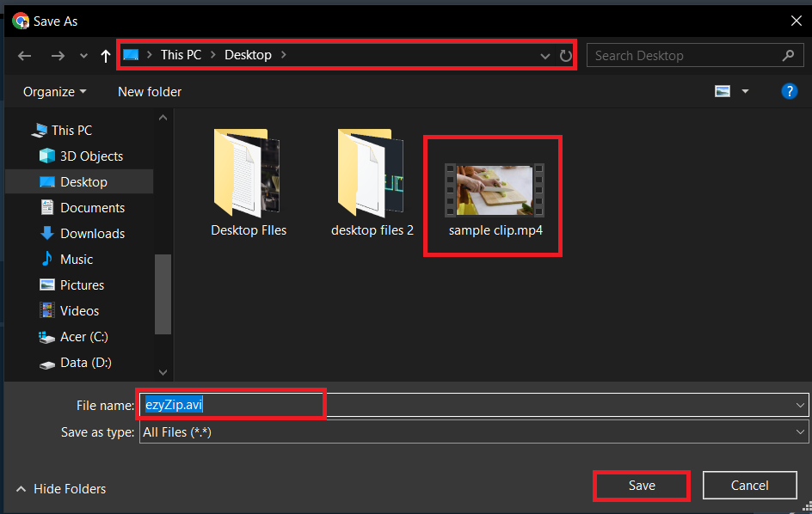Open the Help question mark
The height and width of the screenshot is (514, 812).
(x=790, y=91)
